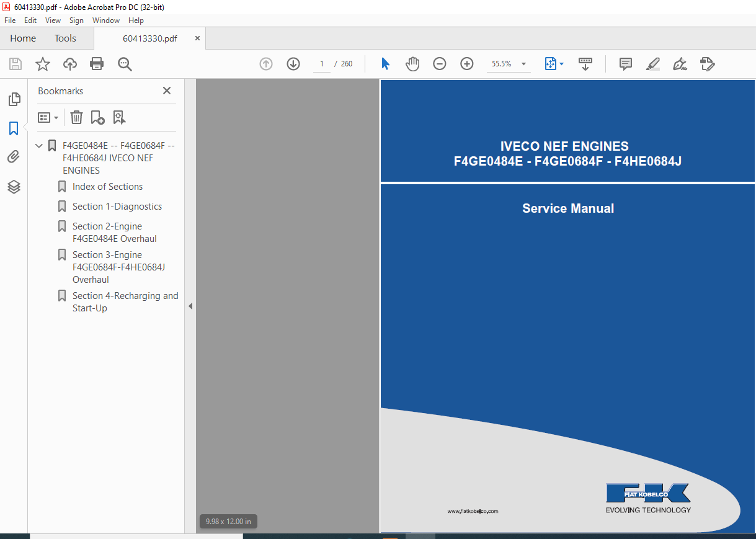Screen dimensions: 756x539
Task: Open the Window menu
Action: (x=106, y=20)
